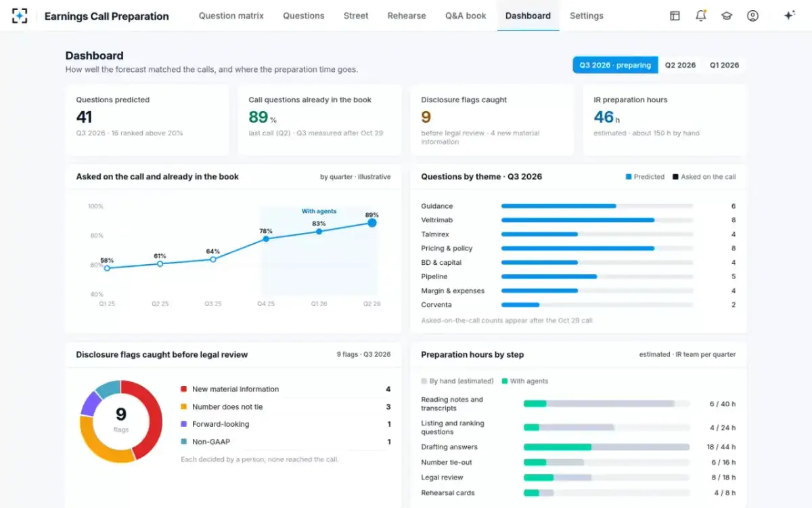Click the 9 disclosure flags caught value
The image size is (812, 508).
(426, 117)
